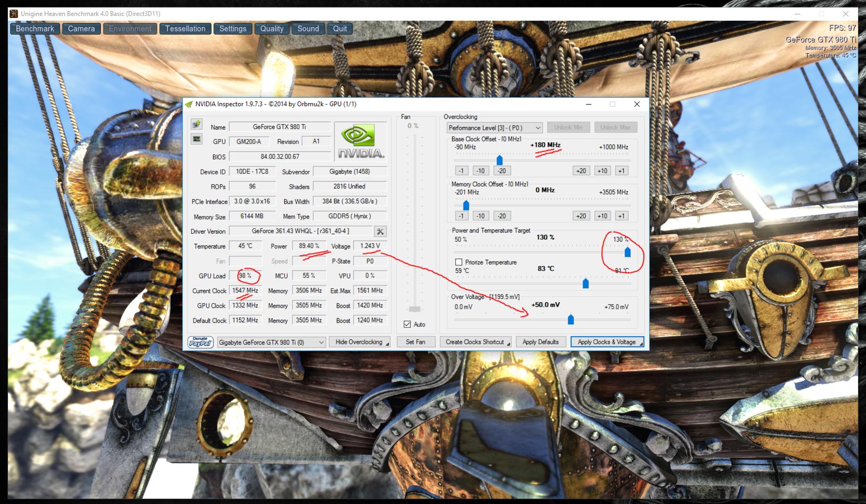Open the Benchmark menu in Heaven
The width and height of the screenshot is (866, 504).
[x=35, y=29]
